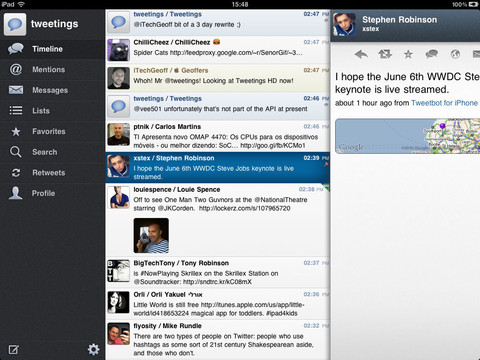This screenshot has height=360, width=480.
Task: Select BigTechTony Skrillex NowPlaying tweet
Action: pyautogui.click(x=218, y=273)
